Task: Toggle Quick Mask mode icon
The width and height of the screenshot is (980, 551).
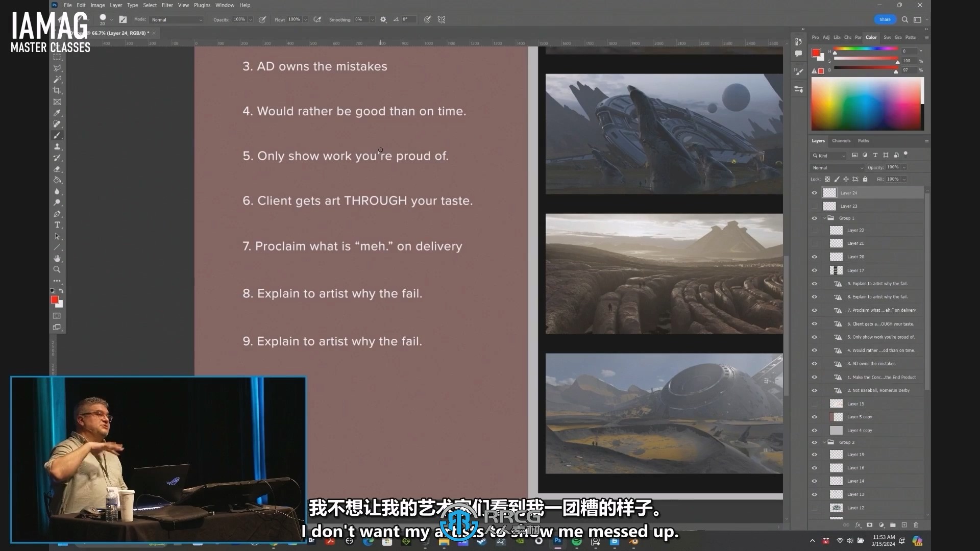Action: 57,316
